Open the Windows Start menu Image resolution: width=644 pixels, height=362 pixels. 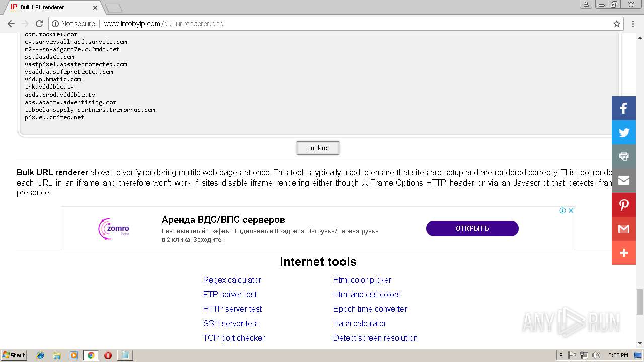click(x=14, y=355)
